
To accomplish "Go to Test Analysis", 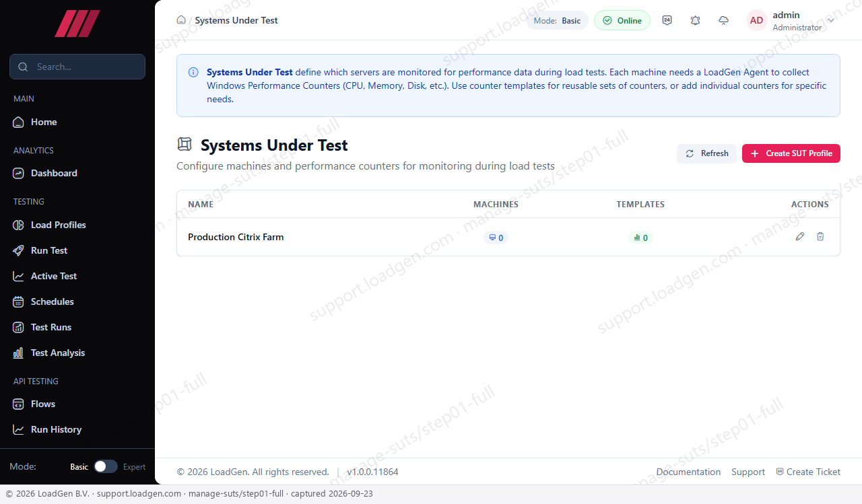I will point(77,353).
